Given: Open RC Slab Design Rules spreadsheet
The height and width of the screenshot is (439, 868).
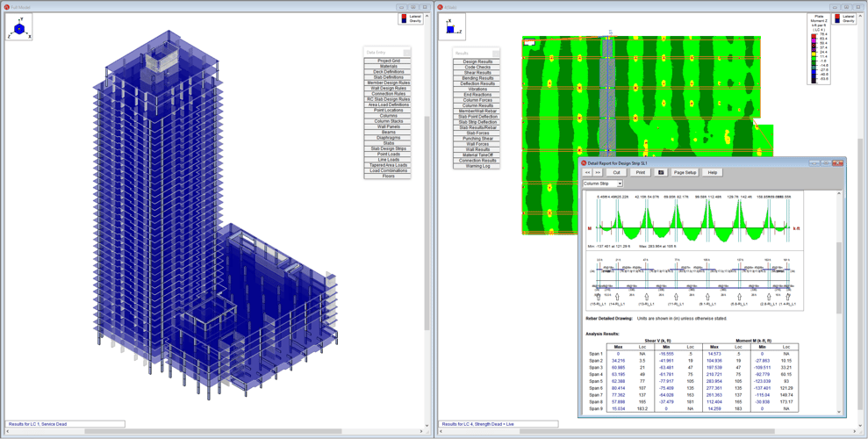Looking at the screenshot, I should [x=389, y=99].
